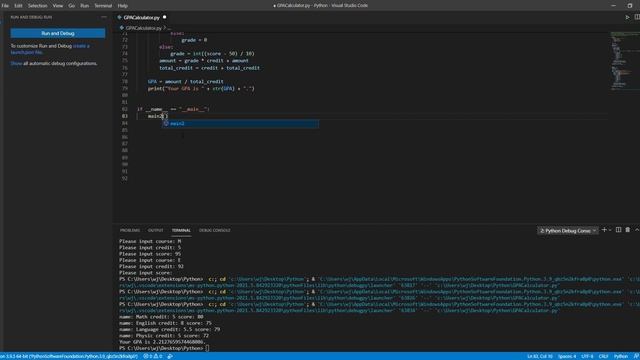Open the View menu

[58, 6]
